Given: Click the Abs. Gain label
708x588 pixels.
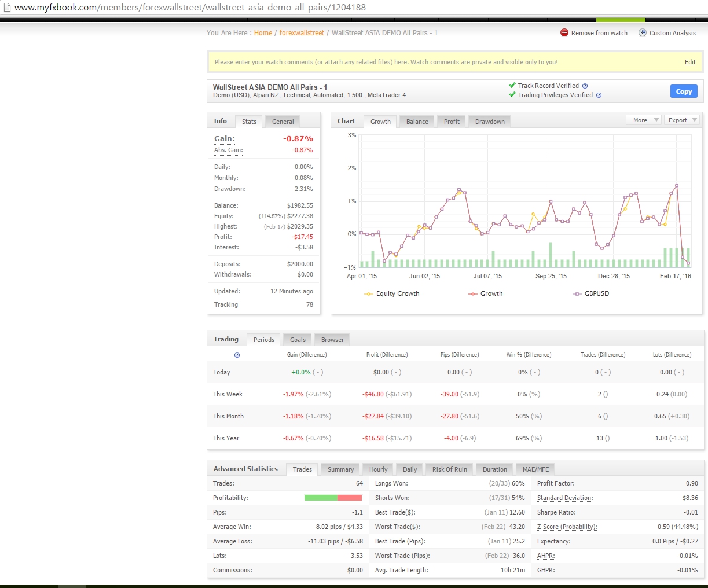Looking at the screenshot, I should [x=229, y=150].
